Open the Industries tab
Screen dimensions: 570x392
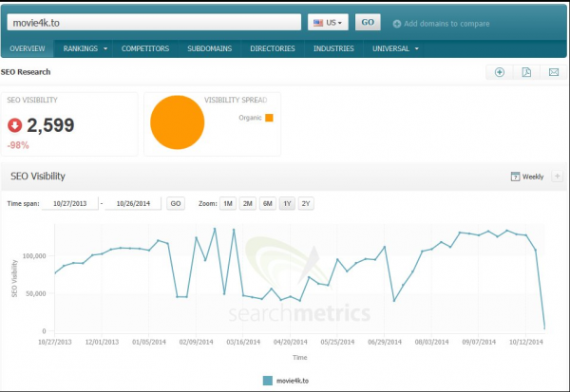(x=333, y=48)
